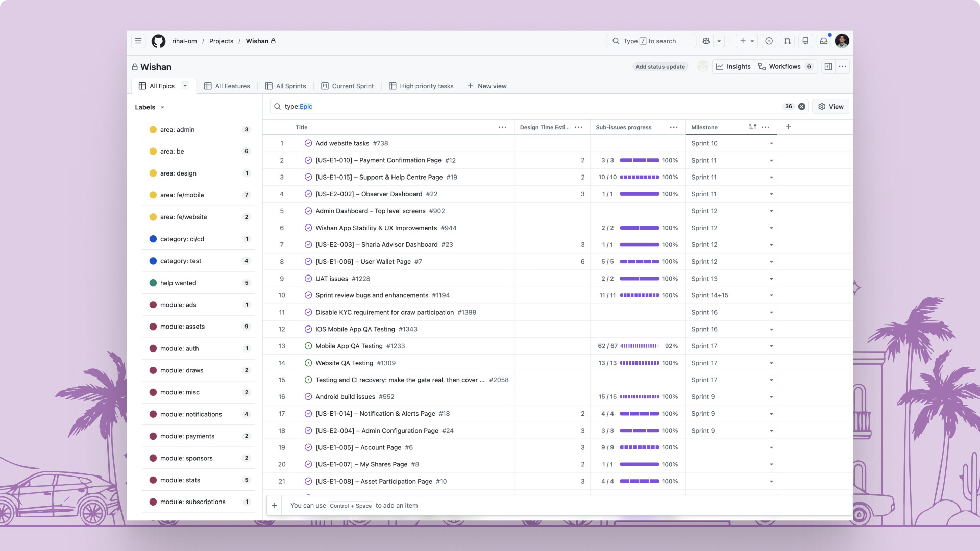Click status icon of Android build issues
Screen dimensions: 980x551
coord(308,396)
